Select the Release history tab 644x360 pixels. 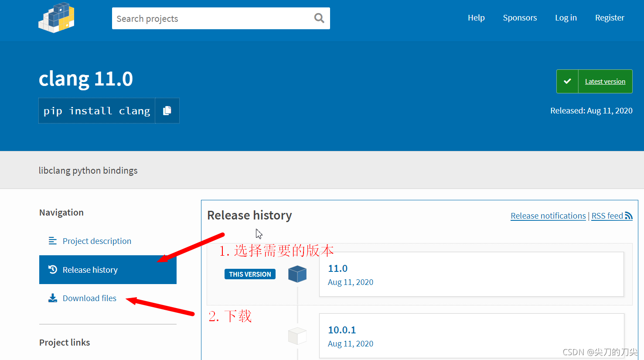coord(108,270)
